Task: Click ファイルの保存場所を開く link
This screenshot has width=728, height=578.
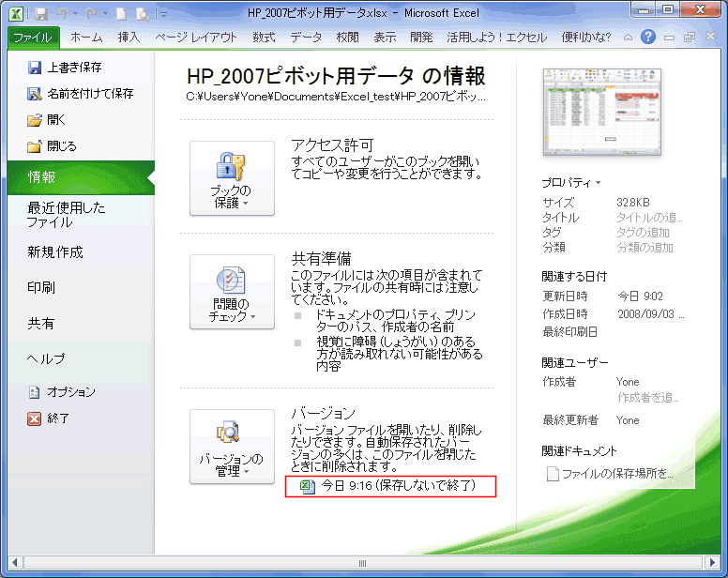Action: click(610, 474)
